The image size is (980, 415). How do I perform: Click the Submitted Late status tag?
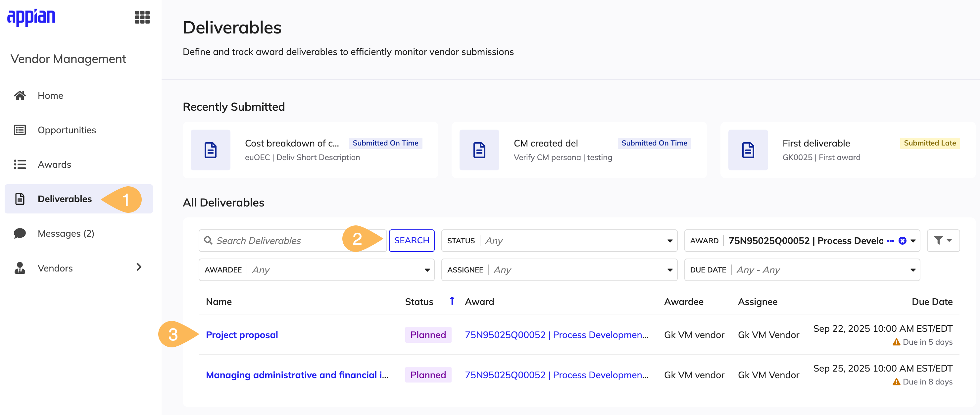(930, 143)
